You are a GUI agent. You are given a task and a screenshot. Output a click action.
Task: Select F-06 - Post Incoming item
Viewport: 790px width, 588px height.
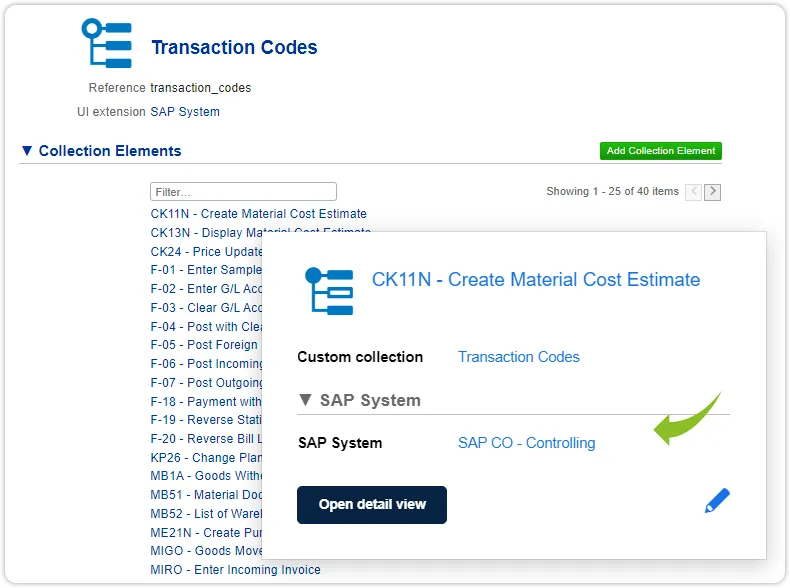click(206, 364)
